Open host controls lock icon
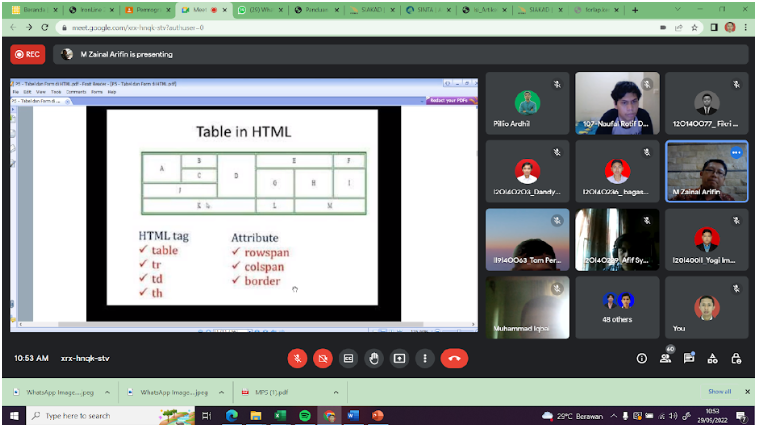 pos(736,358)
